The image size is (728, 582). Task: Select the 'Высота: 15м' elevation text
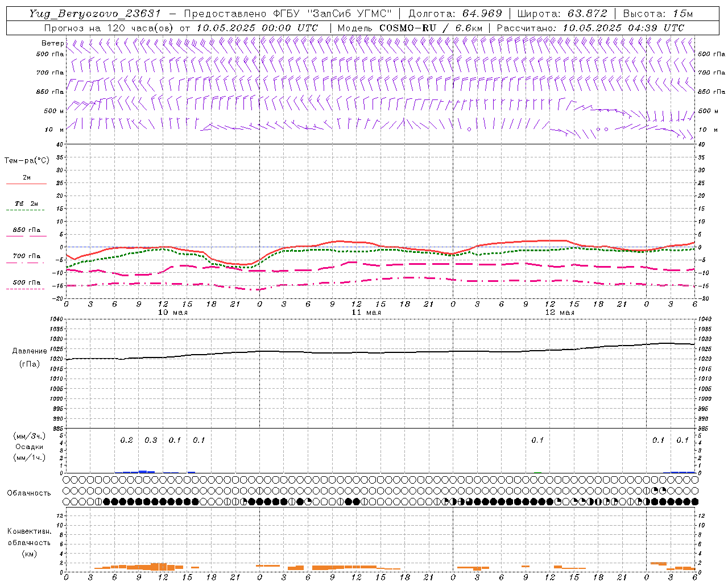(658, 14)
